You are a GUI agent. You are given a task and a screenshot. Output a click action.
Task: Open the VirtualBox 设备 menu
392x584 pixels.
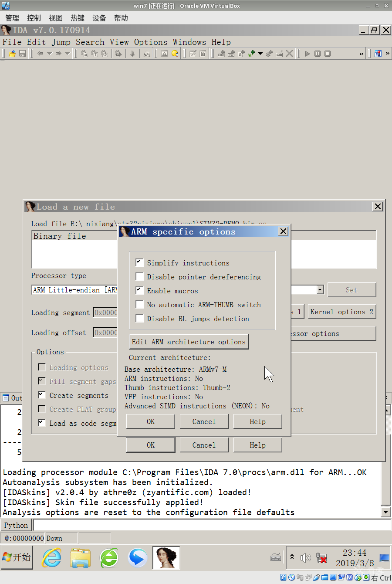pos(99,18)
